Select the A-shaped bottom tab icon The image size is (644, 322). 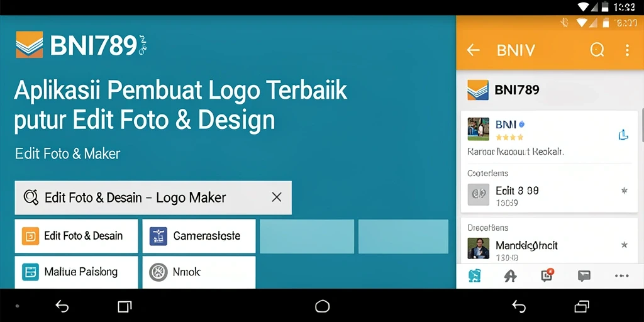tap(510, 276)
